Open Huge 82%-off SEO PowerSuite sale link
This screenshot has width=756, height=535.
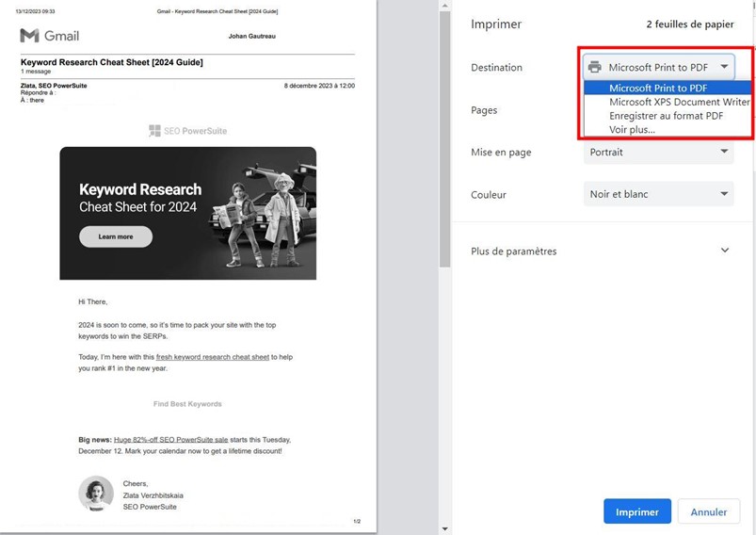[170, 440]
